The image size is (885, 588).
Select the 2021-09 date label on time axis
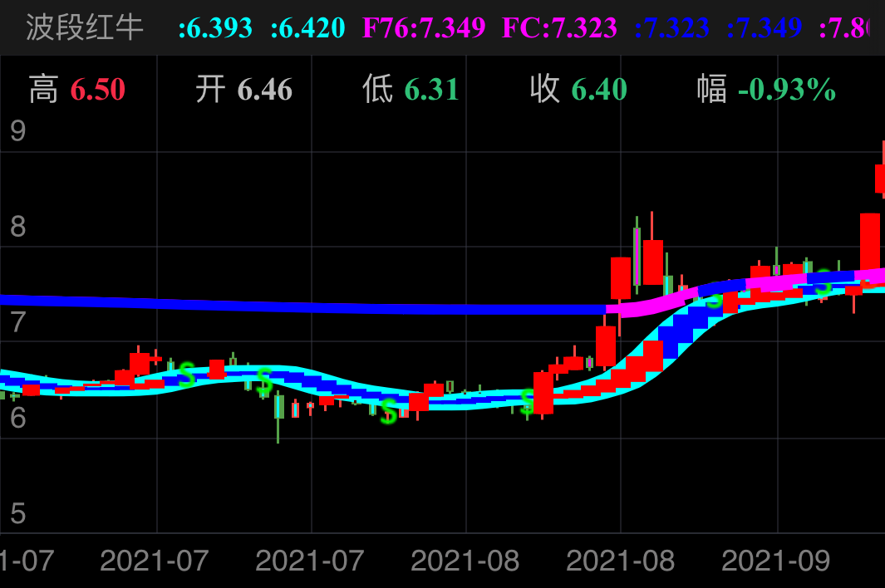(775, 561)
